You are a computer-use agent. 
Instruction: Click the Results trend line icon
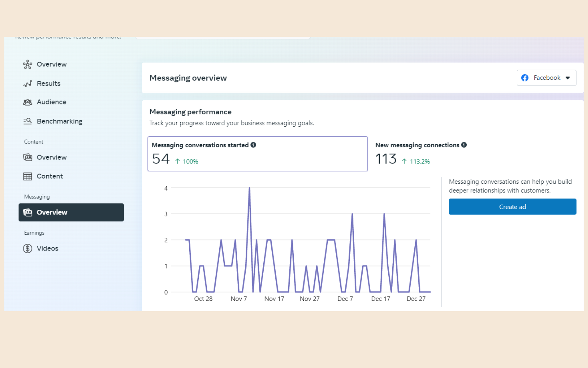[x=28, y=83]
